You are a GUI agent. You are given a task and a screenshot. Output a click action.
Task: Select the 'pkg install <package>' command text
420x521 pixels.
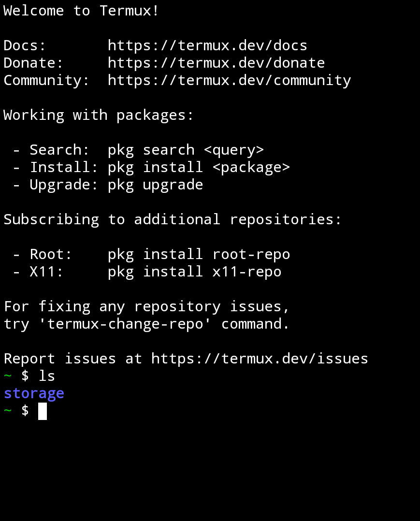[x=199, y=167]
